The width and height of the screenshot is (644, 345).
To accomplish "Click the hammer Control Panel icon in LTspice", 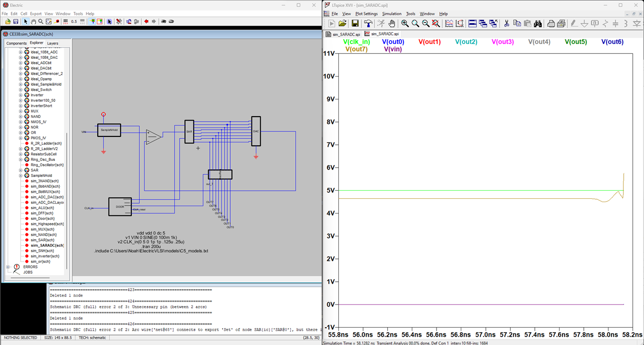I will click(x=368, y=23).
